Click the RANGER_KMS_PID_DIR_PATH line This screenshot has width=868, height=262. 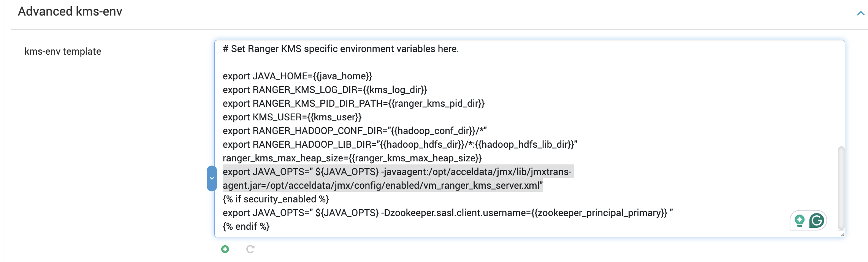point(353,103)
